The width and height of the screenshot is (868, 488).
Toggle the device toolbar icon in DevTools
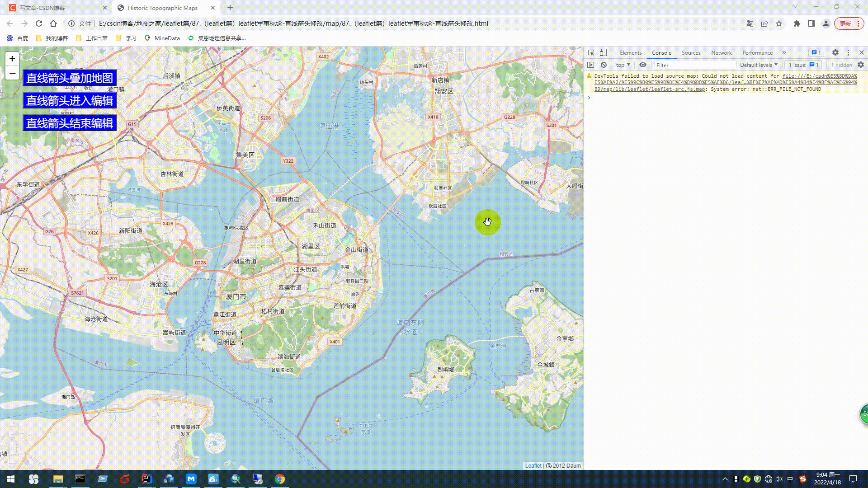click(x=603, y=53)
